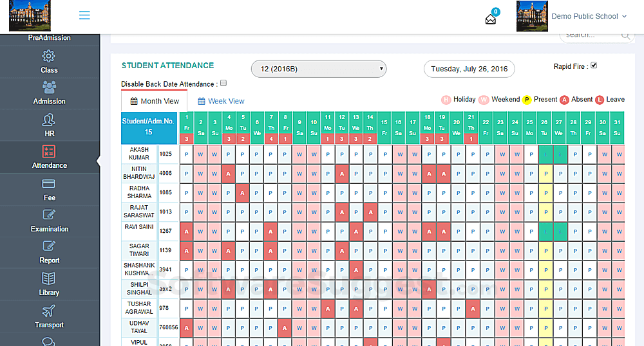Toggle Nitin Bhardwaj's absent cell on day 4
This screenshot has width=644, height=346.
coord(229,174)
